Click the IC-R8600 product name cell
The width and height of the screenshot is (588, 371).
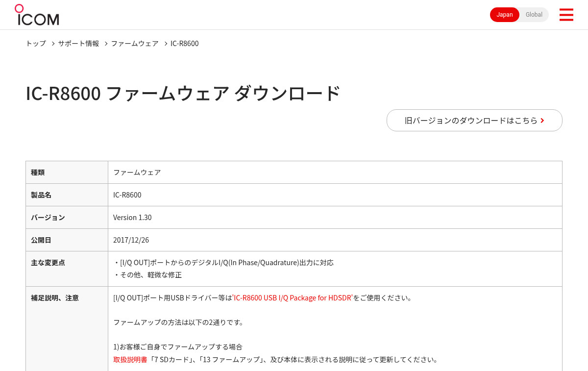[x=335, y=195]
